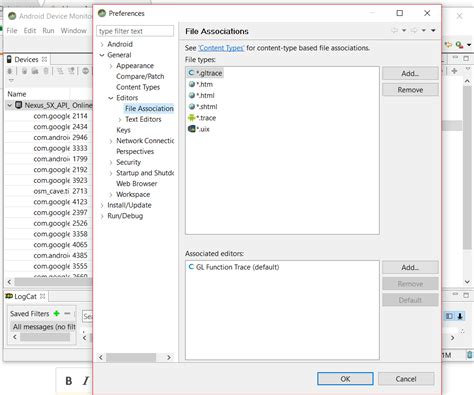Click the Cause GC trash icon in Devices
Viewport: 474px width, 395px height.
coord(46,71)
